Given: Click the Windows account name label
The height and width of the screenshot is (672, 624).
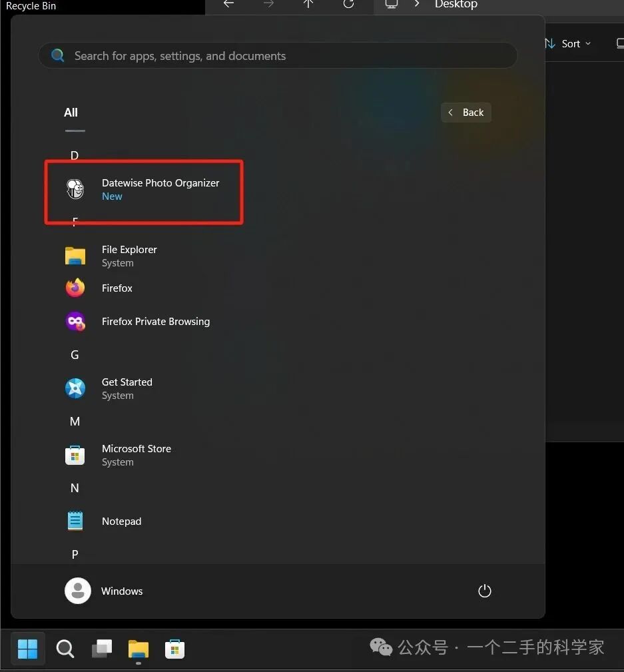Looking at the screenshot, I should coord(122,591).
